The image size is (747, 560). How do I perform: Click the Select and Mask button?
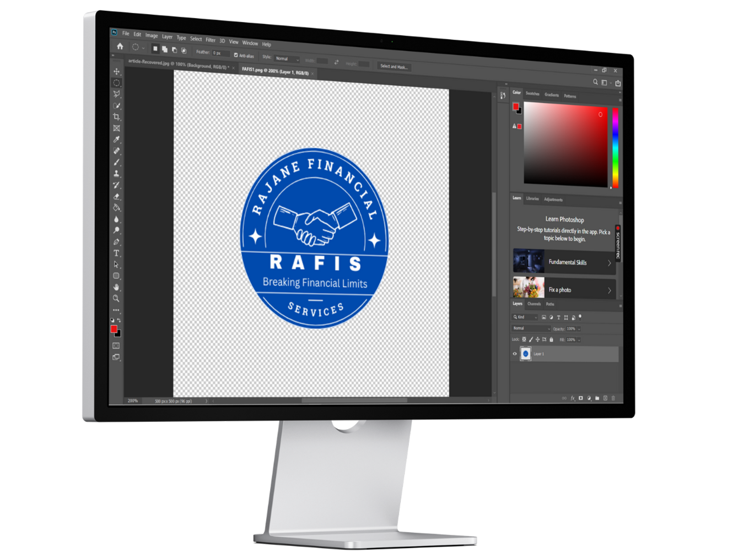394,66
